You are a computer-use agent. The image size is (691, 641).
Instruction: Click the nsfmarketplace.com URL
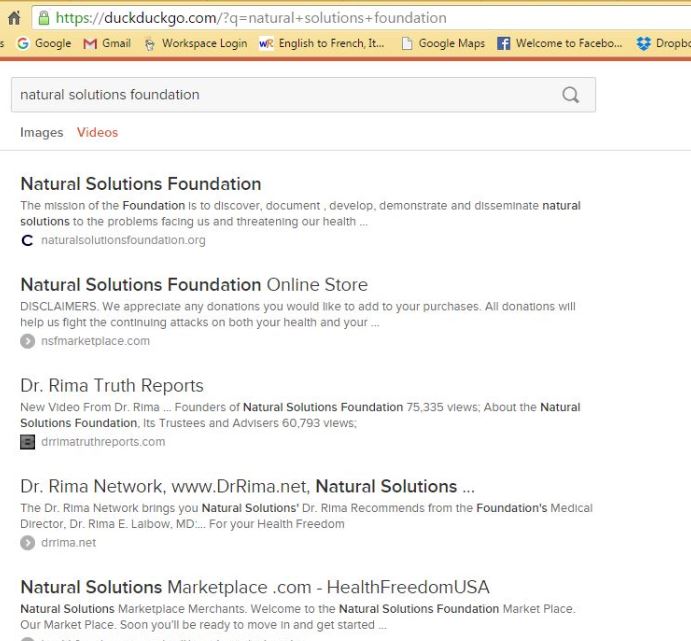[x=95, y=341]
